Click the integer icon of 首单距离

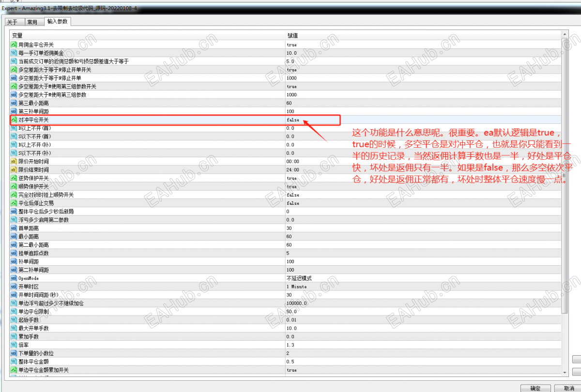14,228
